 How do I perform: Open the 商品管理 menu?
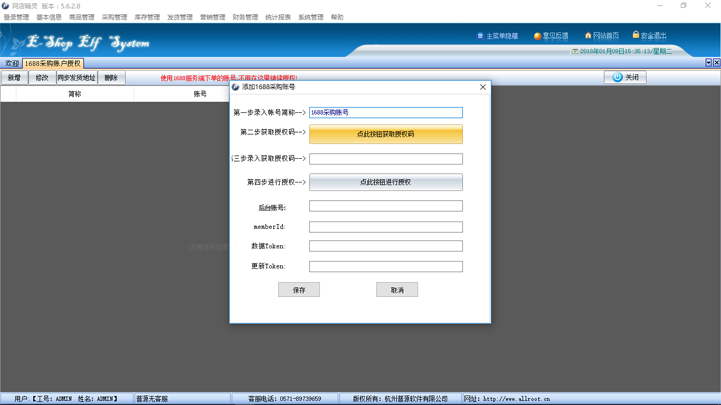tap(81, 17)
